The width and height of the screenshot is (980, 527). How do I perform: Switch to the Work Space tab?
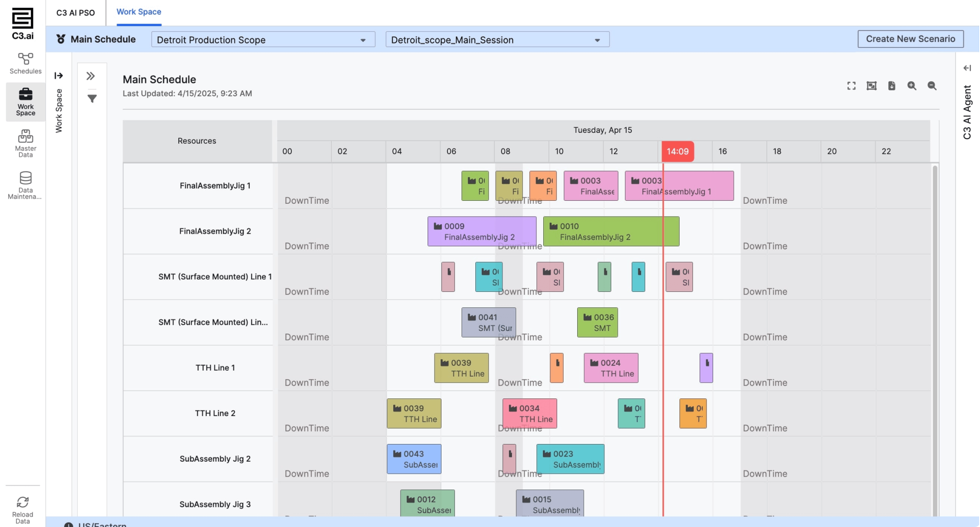pyautogui.click(x=139, y=12)
